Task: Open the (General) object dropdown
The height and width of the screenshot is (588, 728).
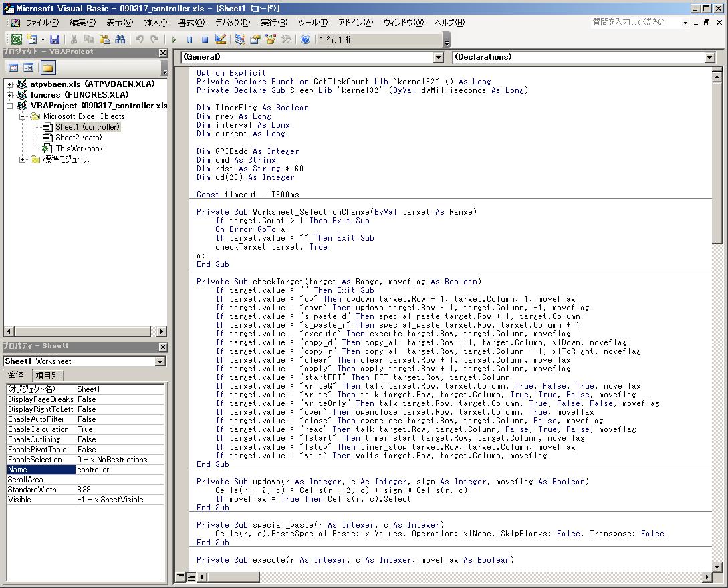Action: click(438, 58)
